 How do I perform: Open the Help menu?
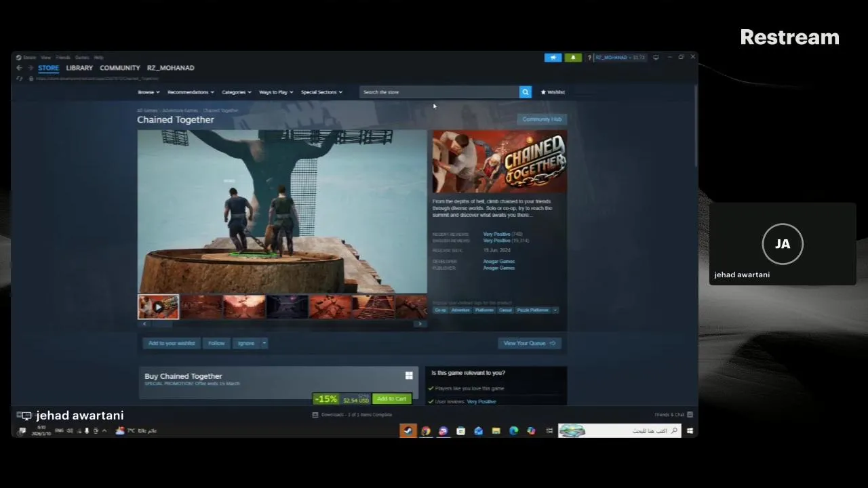tap(98, 58)
